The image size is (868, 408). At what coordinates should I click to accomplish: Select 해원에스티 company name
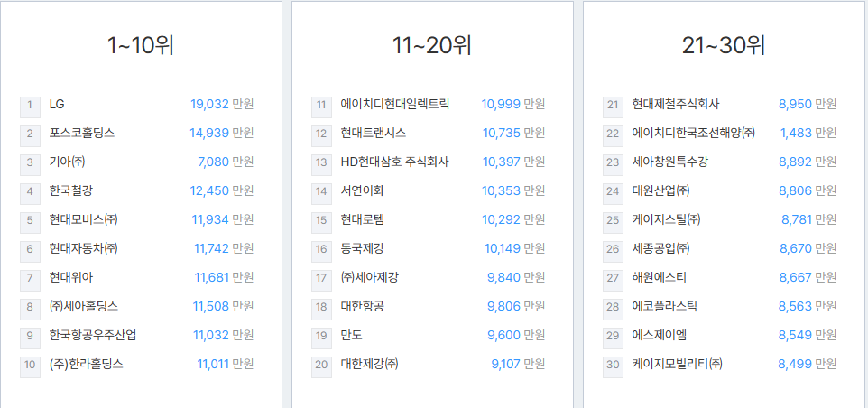659,277
